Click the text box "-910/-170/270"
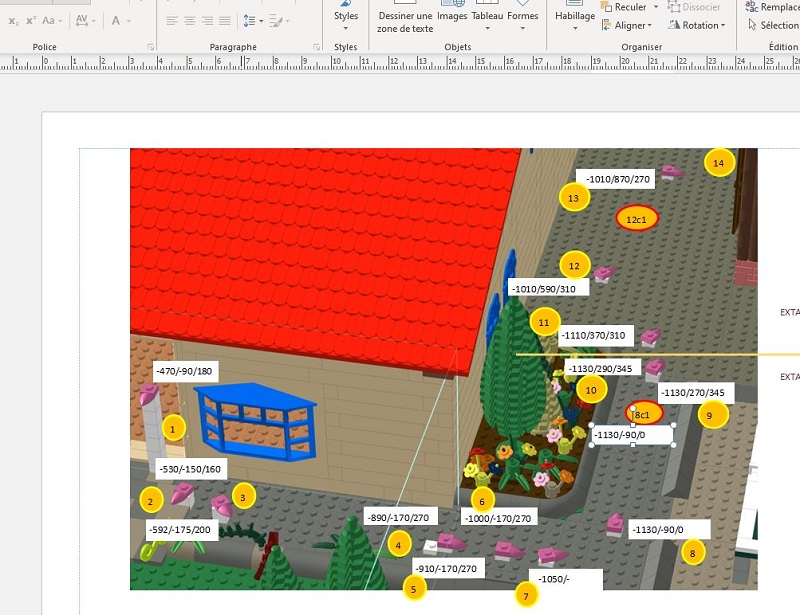800x615 pixels. 447,569
